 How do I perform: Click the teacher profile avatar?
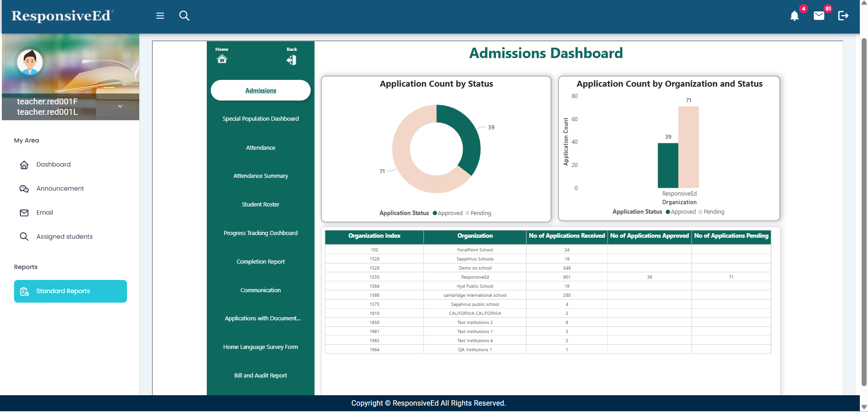coord(30,62)
